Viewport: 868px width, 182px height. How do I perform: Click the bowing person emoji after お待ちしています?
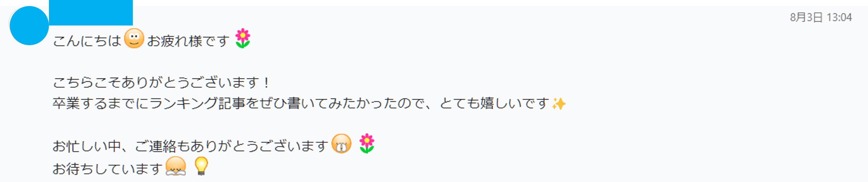pyautogui.click(x=175, y=166)
